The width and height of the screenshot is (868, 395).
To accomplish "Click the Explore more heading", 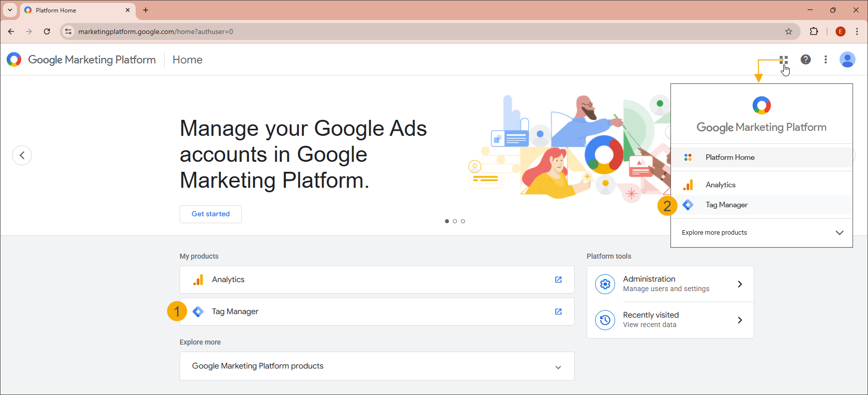I will 200,342.
